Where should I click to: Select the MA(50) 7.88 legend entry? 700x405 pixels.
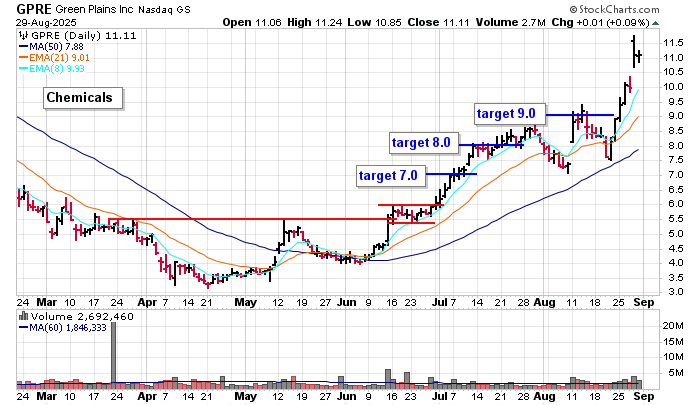[x=51, y=47]
